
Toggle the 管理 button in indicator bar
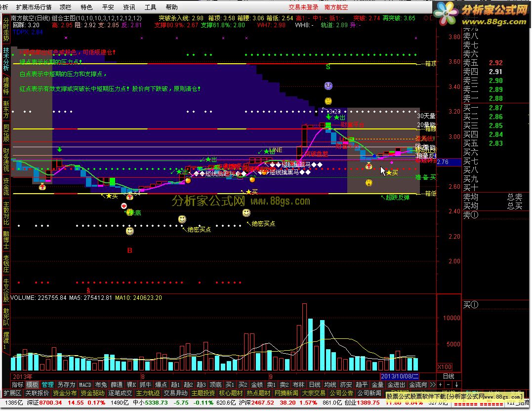[47, 385]
